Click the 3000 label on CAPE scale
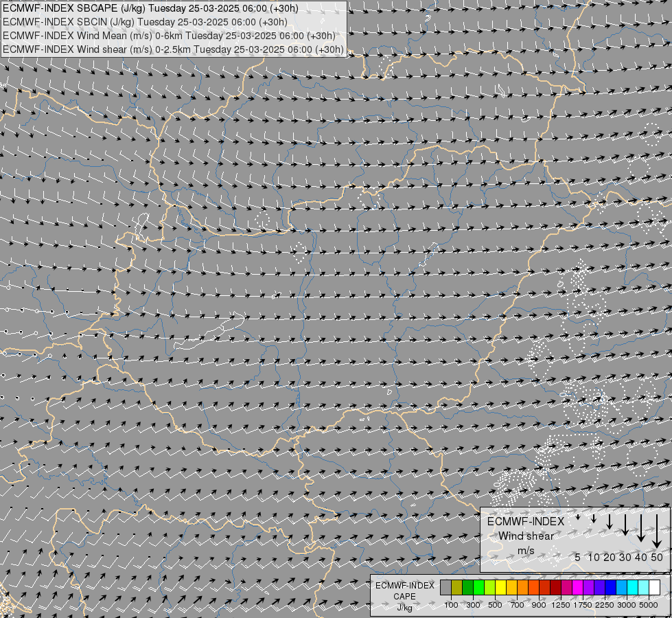This screenshot has width=672, height=618. coord(627,605)
